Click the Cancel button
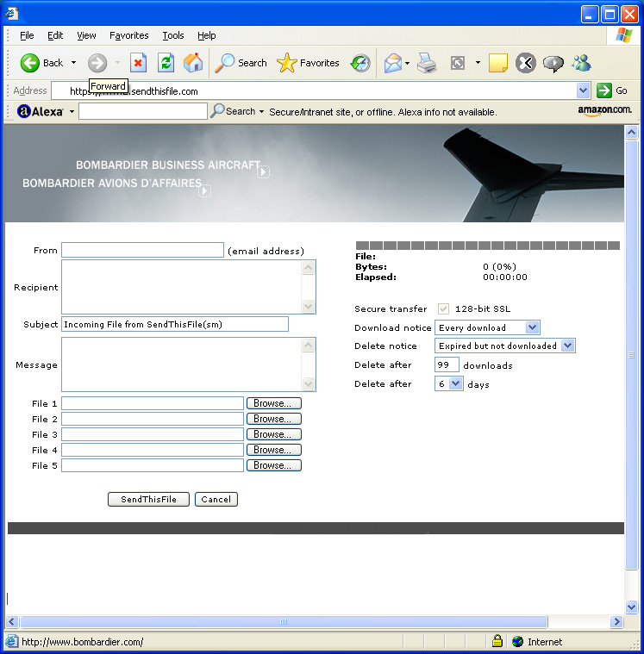Image resolution: width=644 pixels, height=654 pixels. tap(216, 499)
